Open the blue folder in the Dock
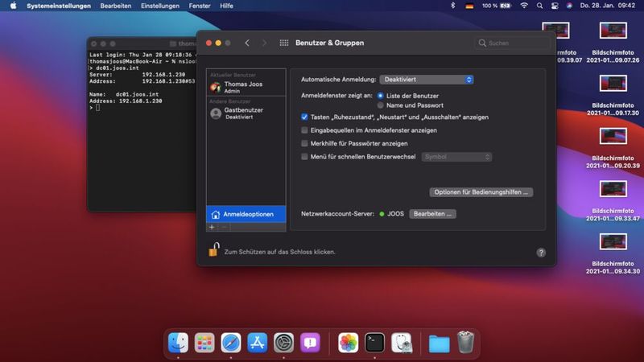644x362 pixels. coord(439,343)
